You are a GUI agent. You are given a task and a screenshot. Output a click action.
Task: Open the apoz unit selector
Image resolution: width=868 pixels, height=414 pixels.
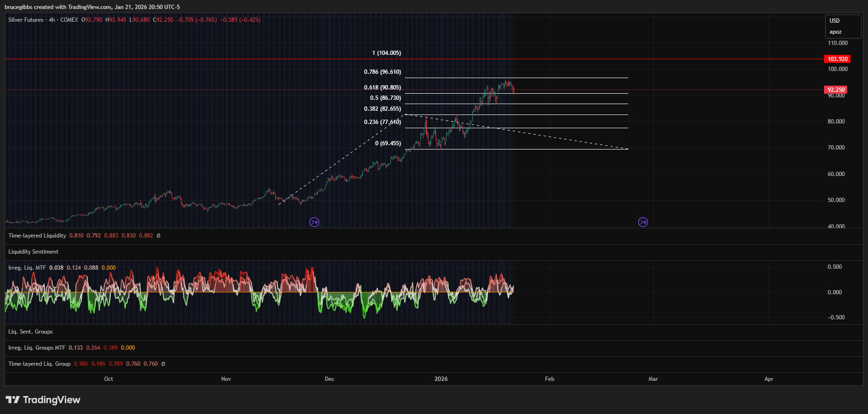tap(835, 32)
